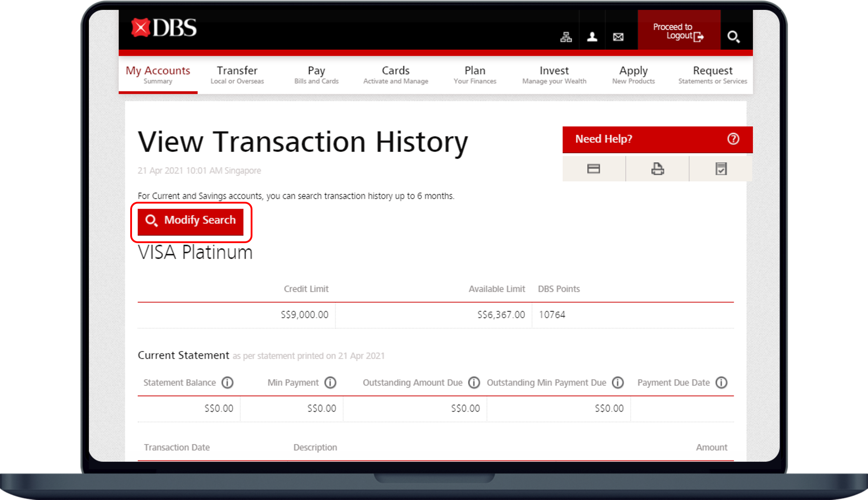Click info icon beside Payment Due Date
This screenshot has width=868, height=500.
721,383
